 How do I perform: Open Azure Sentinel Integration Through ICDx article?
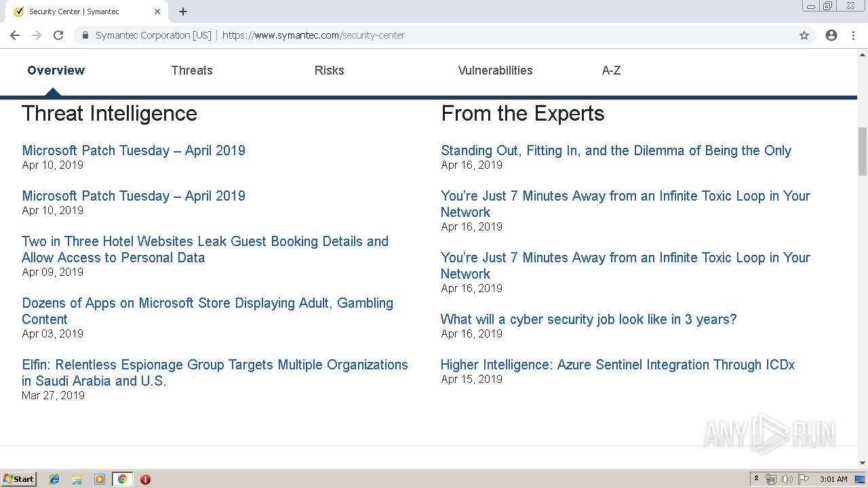tap(618, 365)
